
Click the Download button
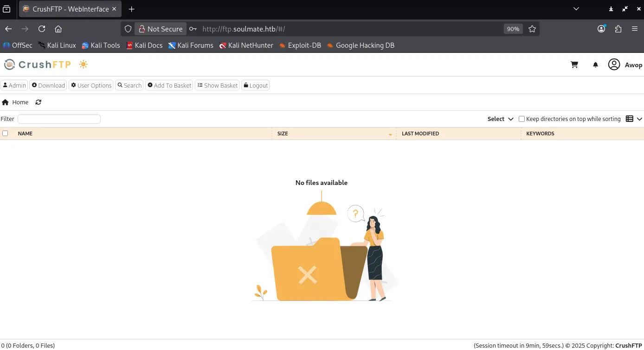tap(48, 85)
